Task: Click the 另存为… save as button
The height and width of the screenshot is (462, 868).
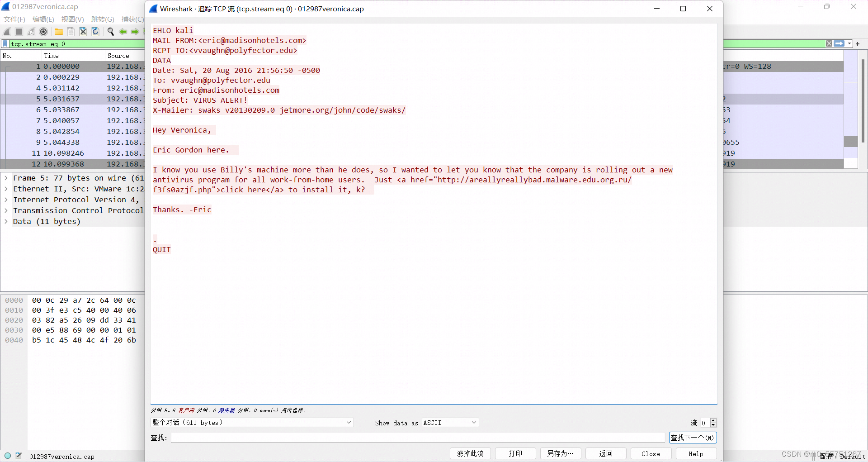Action: (561, 453)
